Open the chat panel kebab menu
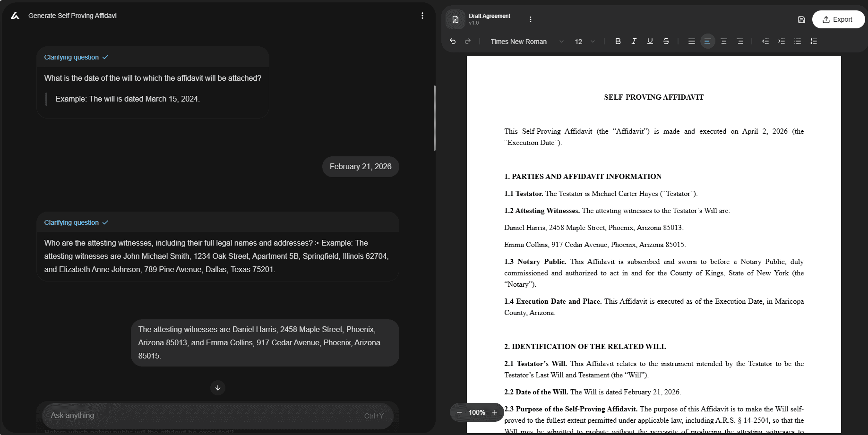 [422, 15]
